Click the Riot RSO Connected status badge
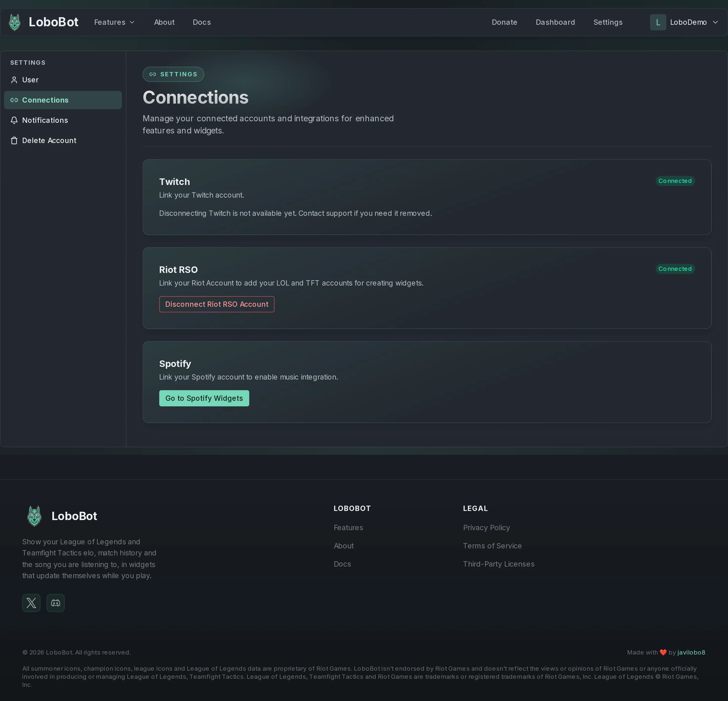The image size is (728, 701). click(675, 269)
